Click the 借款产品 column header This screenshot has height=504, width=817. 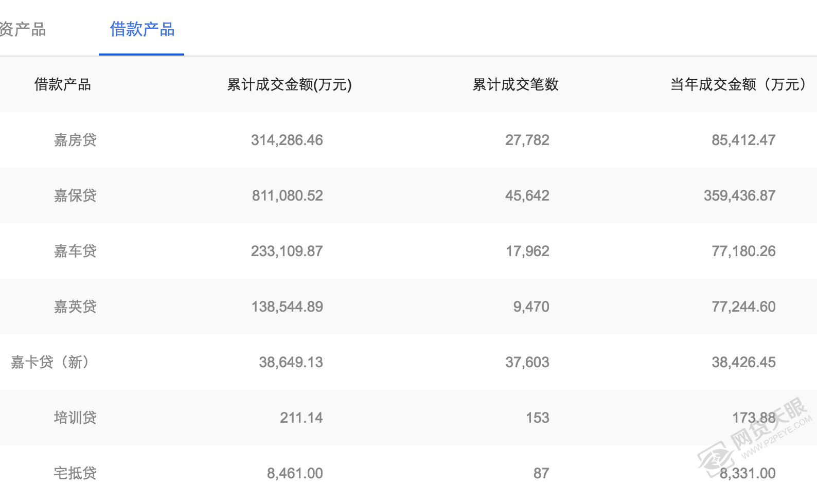63,84
